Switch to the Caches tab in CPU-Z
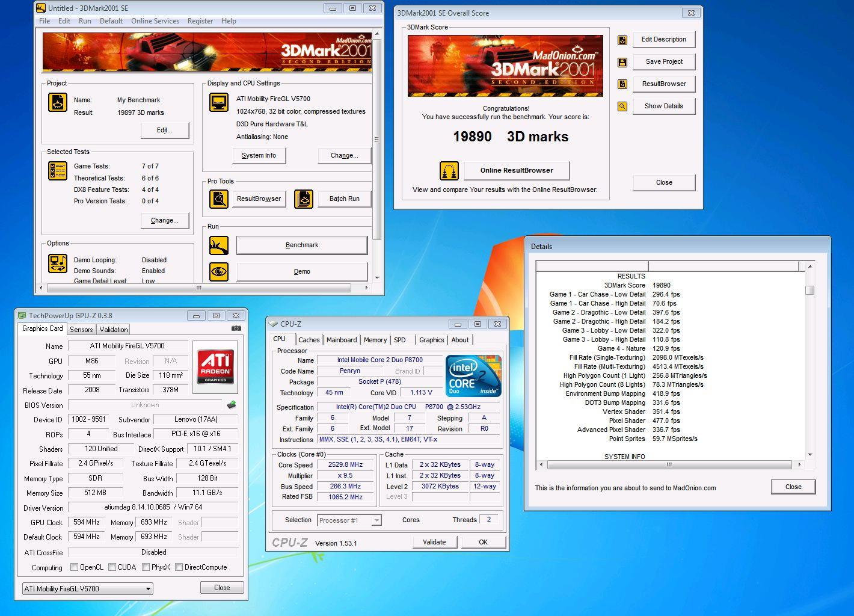The image size is (854, 616). (x=309, y=340)
